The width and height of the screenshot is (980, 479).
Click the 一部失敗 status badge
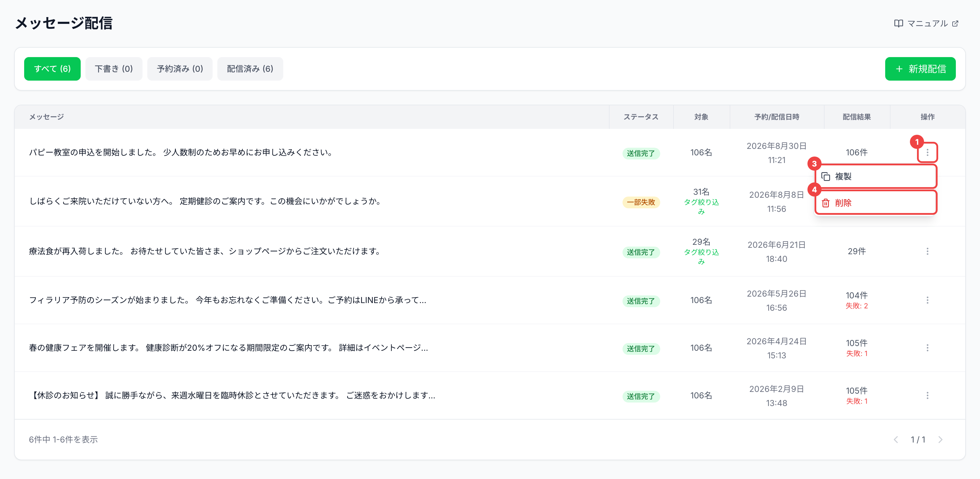tap(641, 202)
